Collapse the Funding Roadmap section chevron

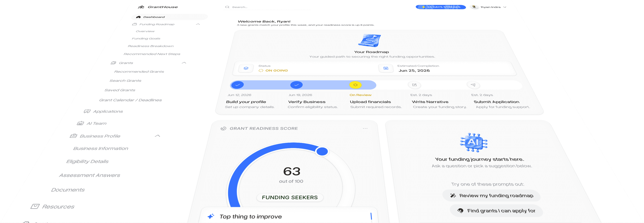click(198, 24)
